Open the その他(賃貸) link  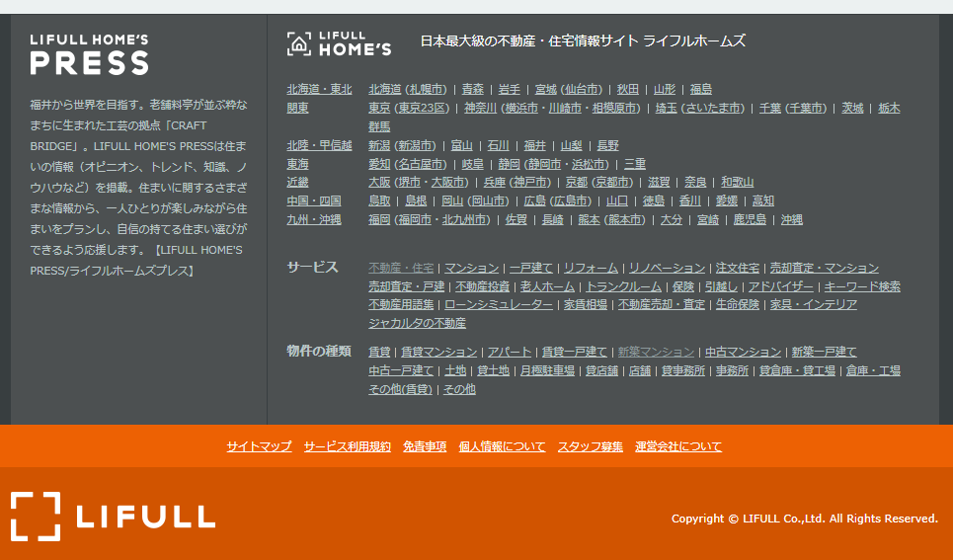[401, 389]
